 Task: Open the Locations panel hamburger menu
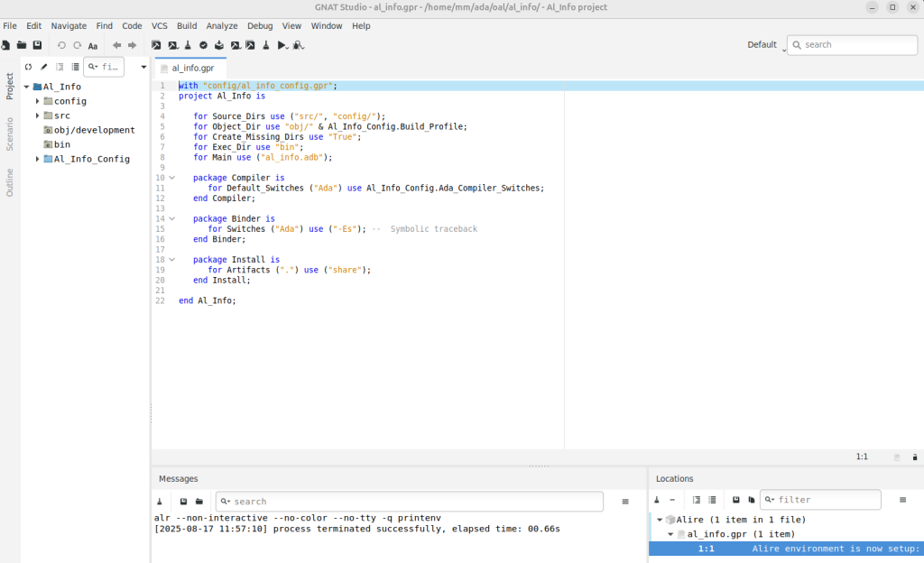(902, 500)
